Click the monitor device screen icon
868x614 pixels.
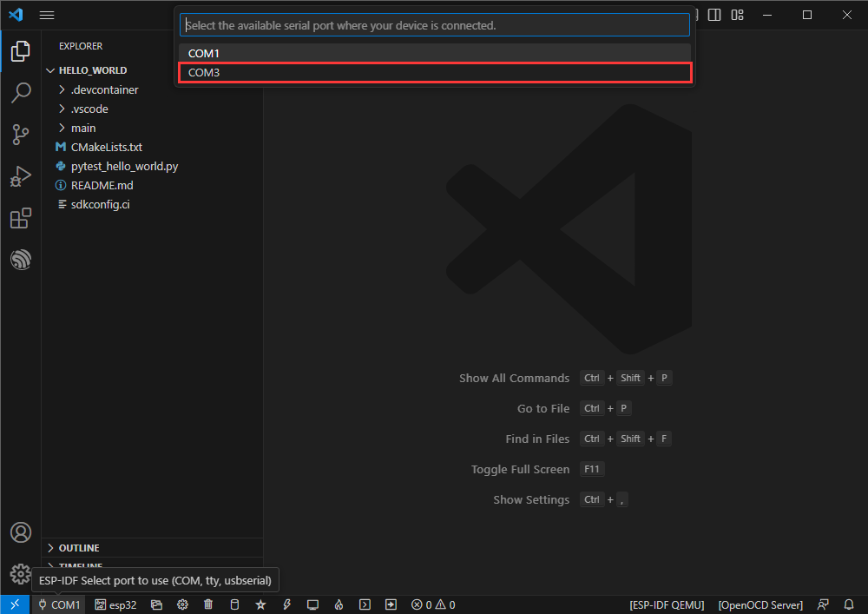(312, 604)
